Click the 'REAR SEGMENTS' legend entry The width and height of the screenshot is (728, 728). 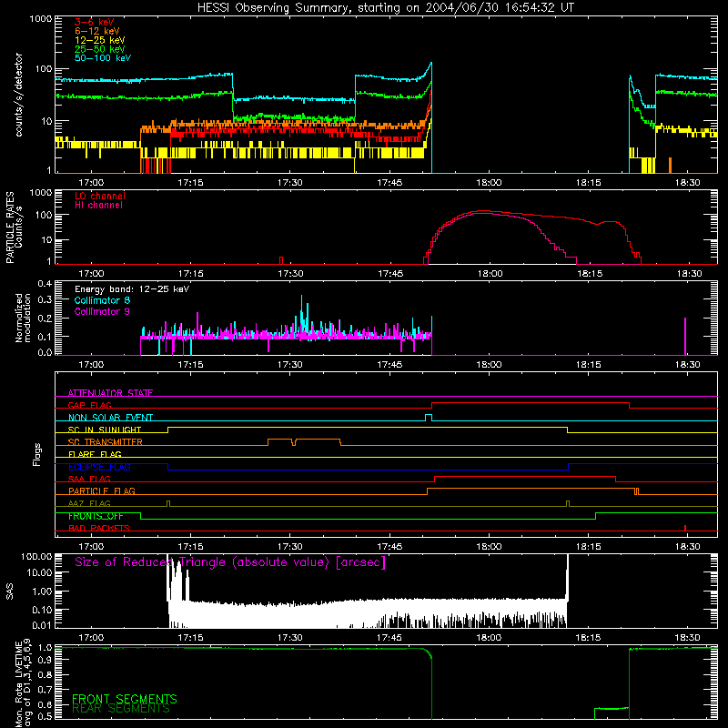(121, 709)
